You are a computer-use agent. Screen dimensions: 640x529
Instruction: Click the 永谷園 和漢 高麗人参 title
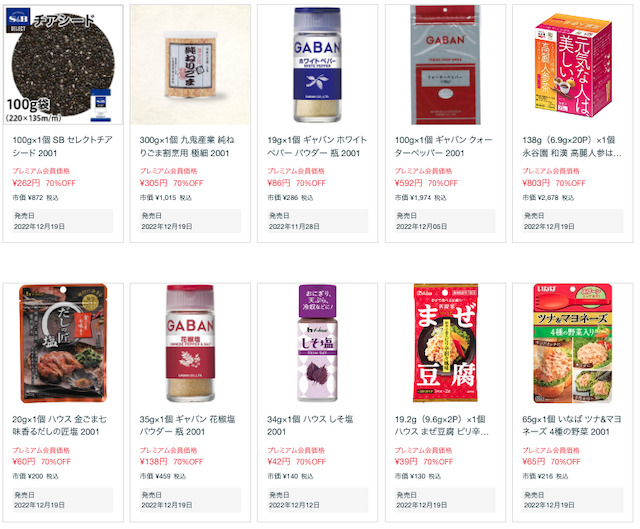572,147
